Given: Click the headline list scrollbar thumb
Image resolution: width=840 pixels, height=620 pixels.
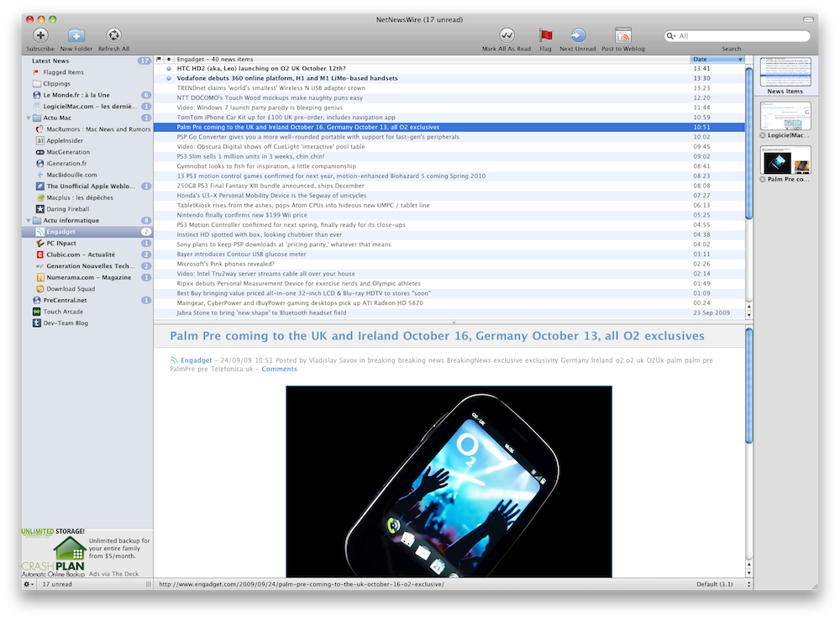Looking at the screenshot, I should tap(749, 142).
